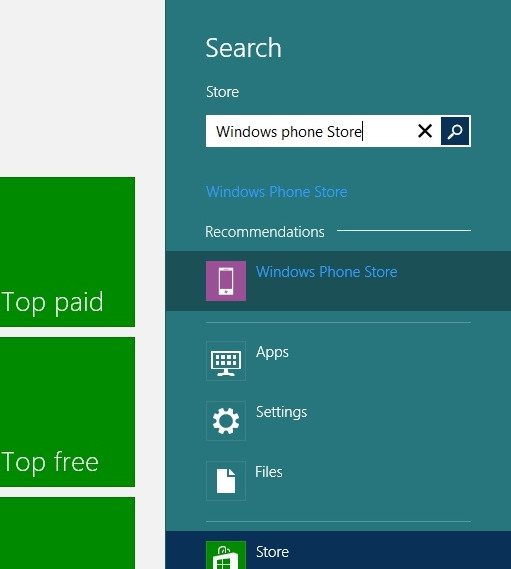511x569 pixels.
Task: Open the Top free tile
Action: tap(68, 412)
